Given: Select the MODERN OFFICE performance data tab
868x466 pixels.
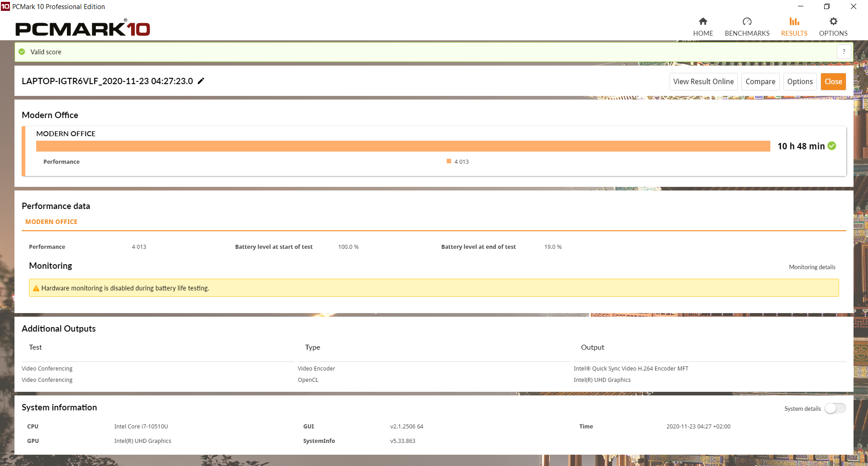Looking at the screenshot, I should coord(52,222).
